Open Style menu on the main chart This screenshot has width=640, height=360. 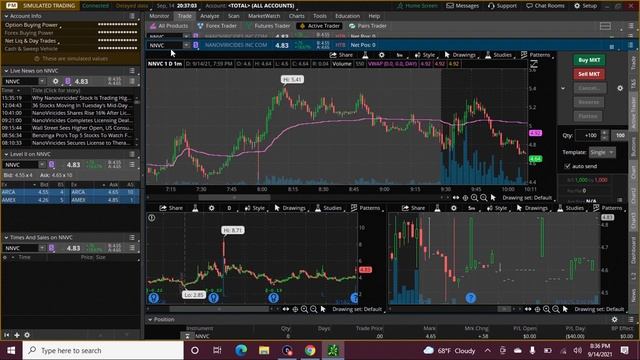[x=425, y=55]
